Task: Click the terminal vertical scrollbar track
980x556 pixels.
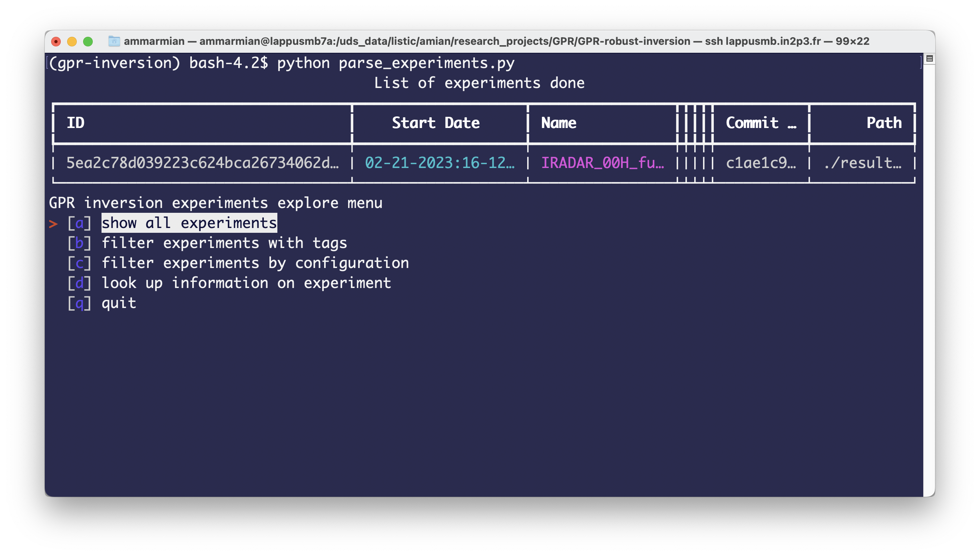Action: (929, 280)
